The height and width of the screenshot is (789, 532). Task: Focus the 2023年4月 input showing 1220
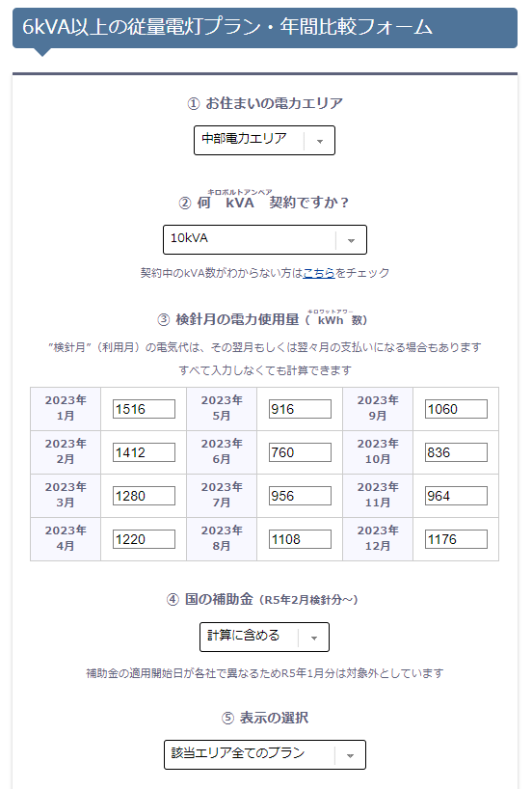point(144,539)
